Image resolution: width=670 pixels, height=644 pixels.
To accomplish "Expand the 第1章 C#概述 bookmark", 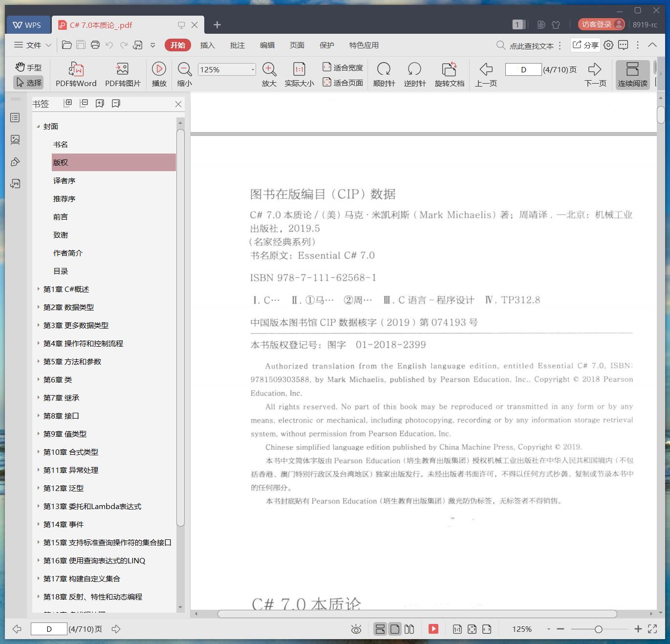I will 38,289.
